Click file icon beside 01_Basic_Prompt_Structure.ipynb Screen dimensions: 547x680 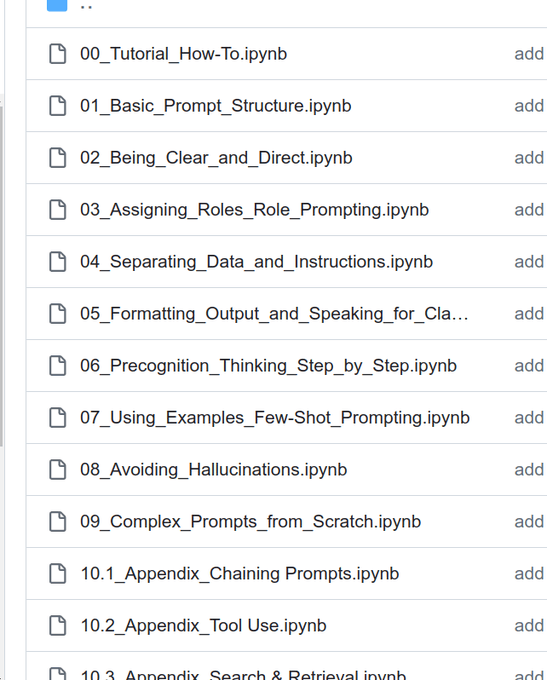point(57,106)
